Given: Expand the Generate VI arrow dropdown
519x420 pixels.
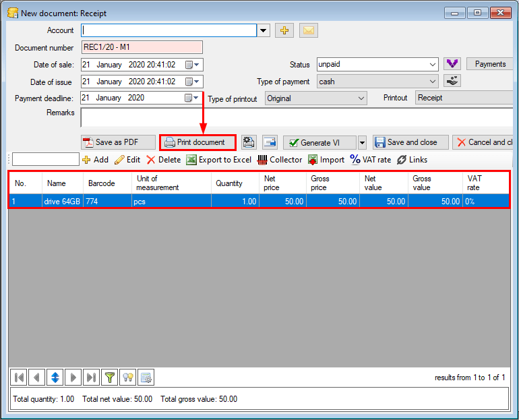Looking at the screenshot, I should [x=362, y=143].
